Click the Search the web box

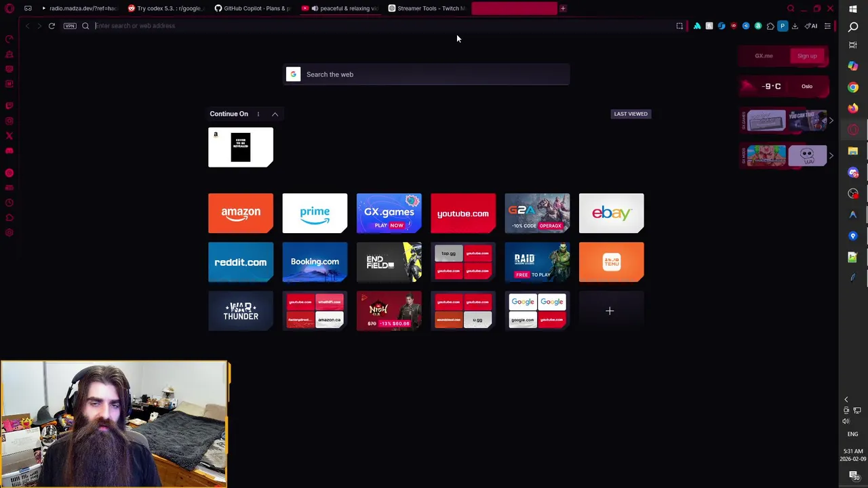tap(427, 75)
